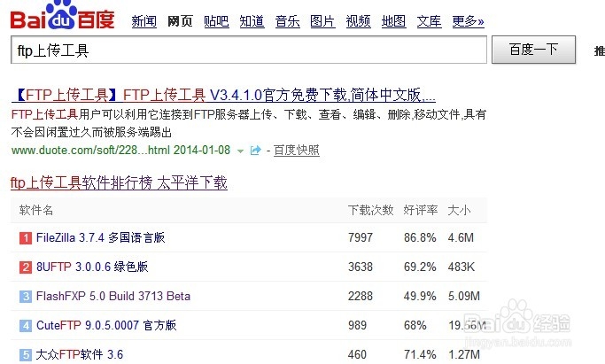This screenshot has height=364, width=605.
Task: Click 大众FTP软件 rating 71.4%
Action: (420, 354)
